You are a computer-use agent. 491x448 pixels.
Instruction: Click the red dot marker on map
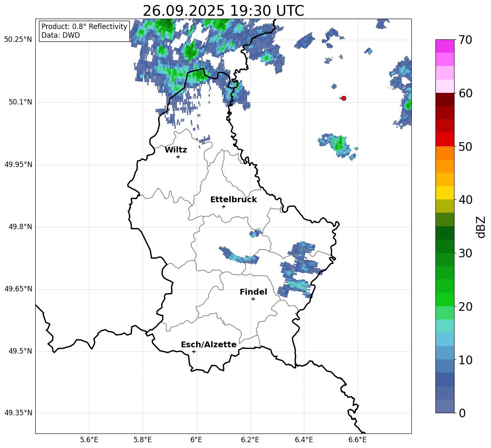[x=344, y=98]
